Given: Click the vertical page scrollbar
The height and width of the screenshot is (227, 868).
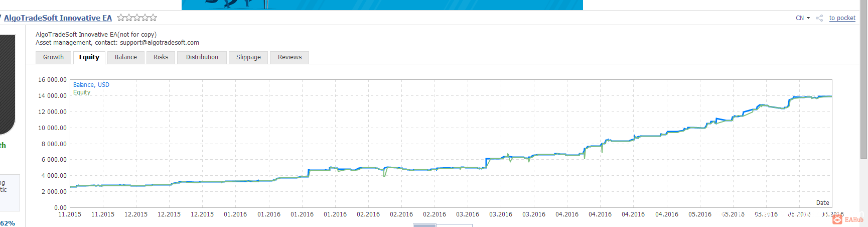Looking at the screenshot, I should click(x=863, y=80).
